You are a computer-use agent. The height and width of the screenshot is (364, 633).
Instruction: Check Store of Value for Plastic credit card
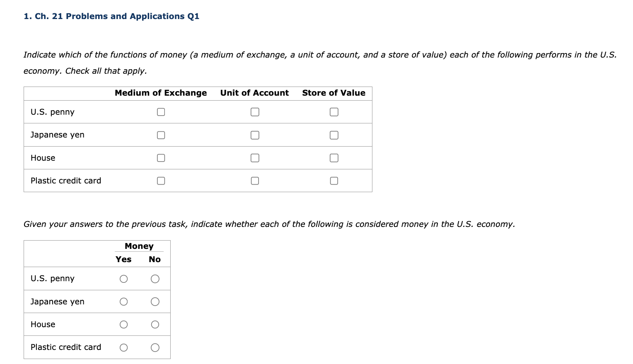(334, 181)
